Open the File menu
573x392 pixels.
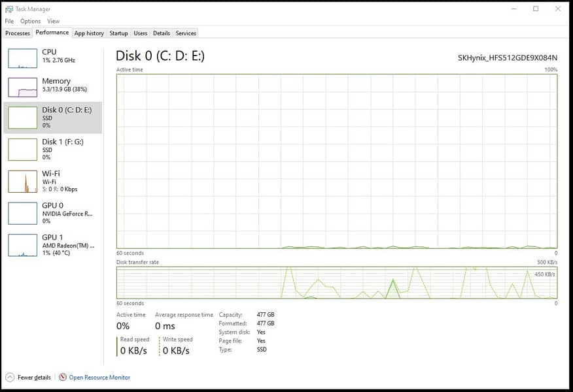(9, 21)
